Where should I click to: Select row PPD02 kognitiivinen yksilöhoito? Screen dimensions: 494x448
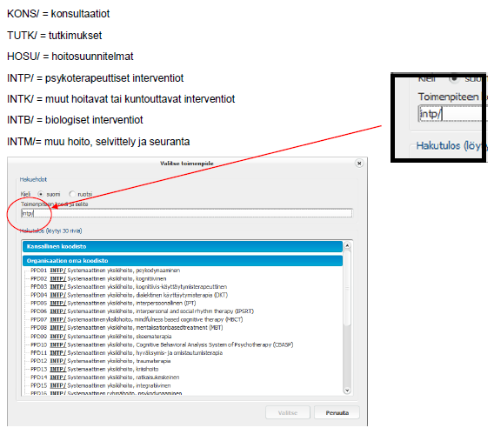point(98,278)
